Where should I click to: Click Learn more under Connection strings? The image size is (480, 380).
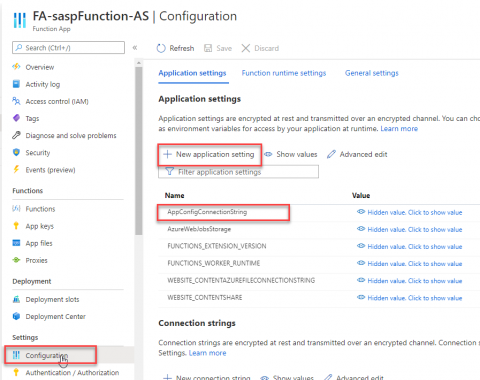[x=207, y=353]
